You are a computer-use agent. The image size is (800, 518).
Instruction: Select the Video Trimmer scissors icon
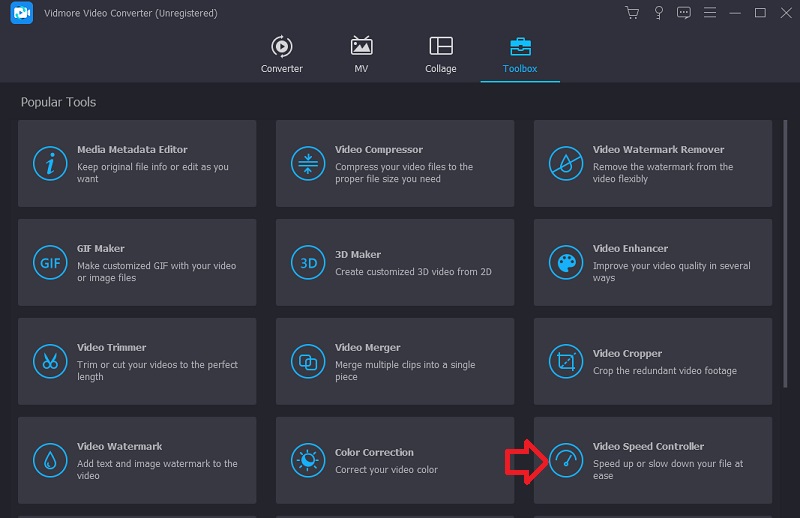pos(50,361)
